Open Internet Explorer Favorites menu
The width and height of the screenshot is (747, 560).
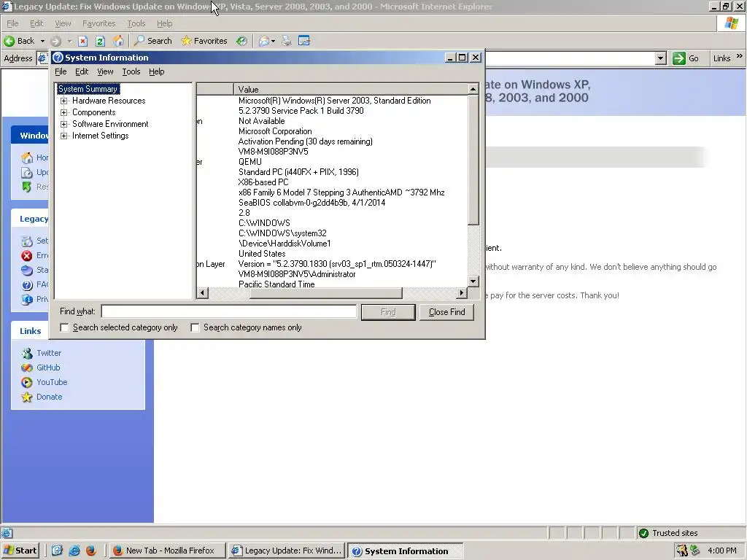(98, 23)
